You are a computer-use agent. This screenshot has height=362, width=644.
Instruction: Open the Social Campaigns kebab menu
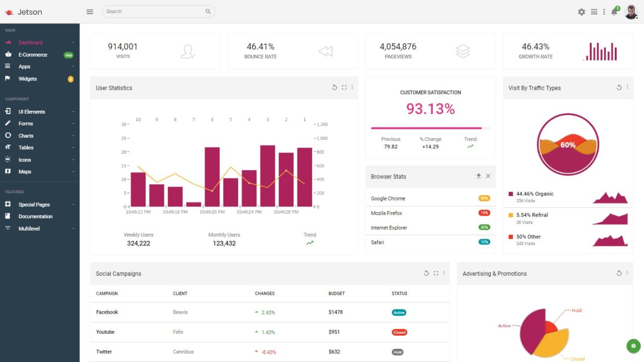click(443, 273)
